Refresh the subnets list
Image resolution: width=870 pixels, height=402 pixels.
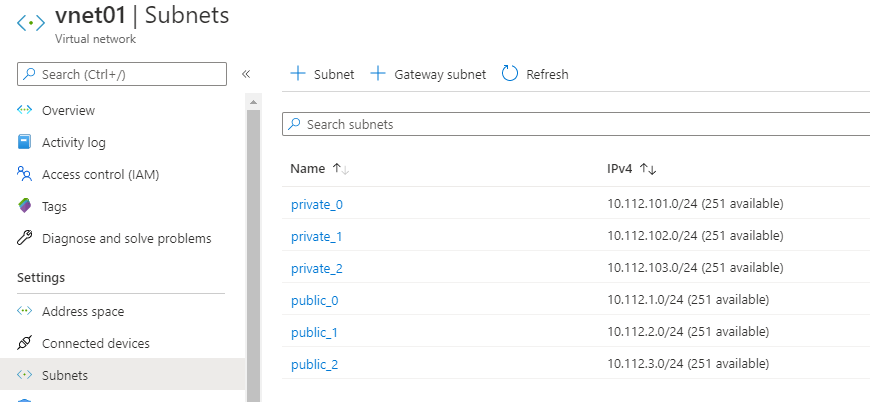point(535,74)
